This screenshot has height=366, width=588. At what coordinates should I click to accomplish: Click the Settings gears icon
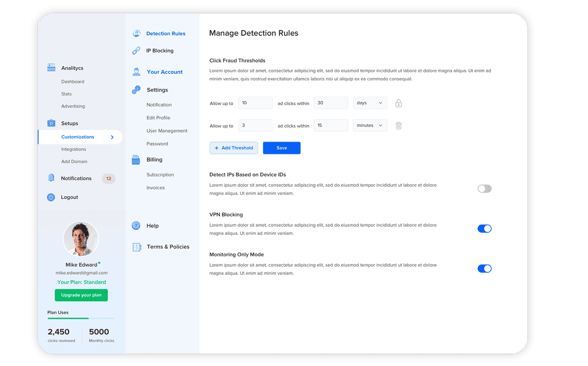136,90
